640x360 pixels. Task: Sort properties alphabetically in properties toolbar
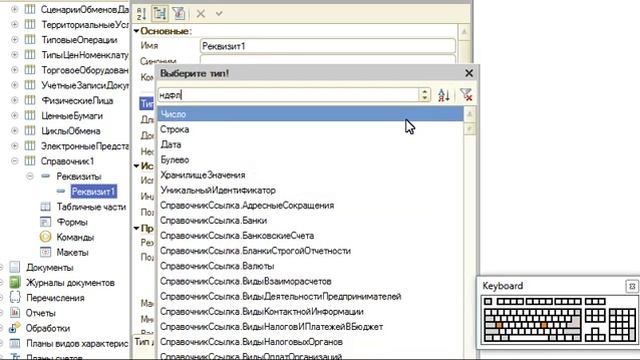click(141, 13)
